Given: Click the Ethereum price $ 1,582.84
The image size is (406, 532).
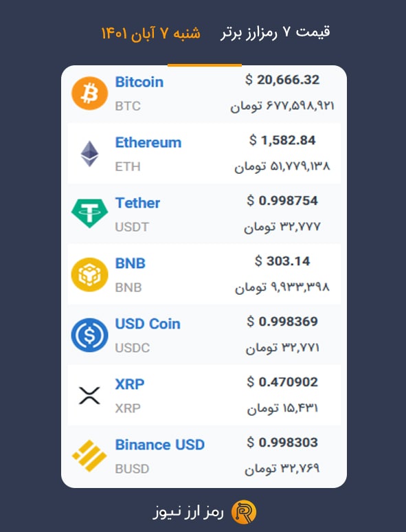Looking at the screenshot, I should pyautogui.click(x=282, y=140).
